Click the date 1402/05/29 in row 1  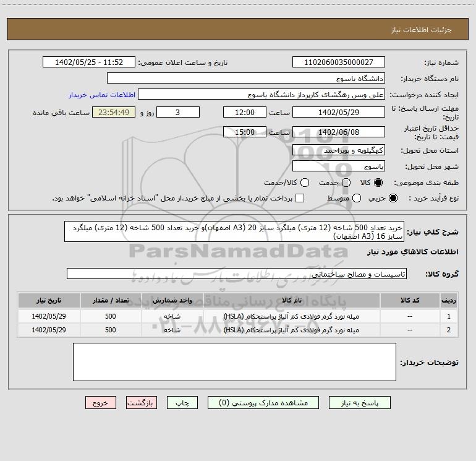point(49,316)
